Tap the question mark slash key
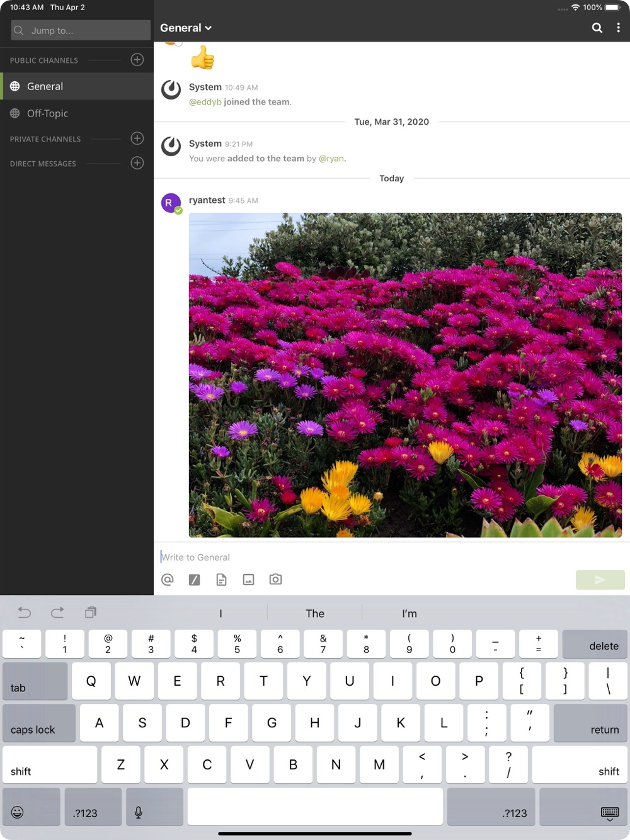This screenshot has width=630, height=840. 508,764
